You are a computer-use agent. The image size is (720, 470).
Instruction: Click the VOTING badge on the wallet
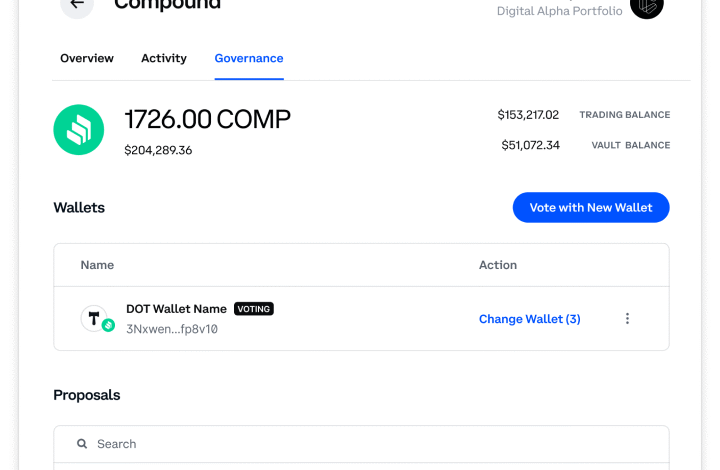[x=254, y=309]
